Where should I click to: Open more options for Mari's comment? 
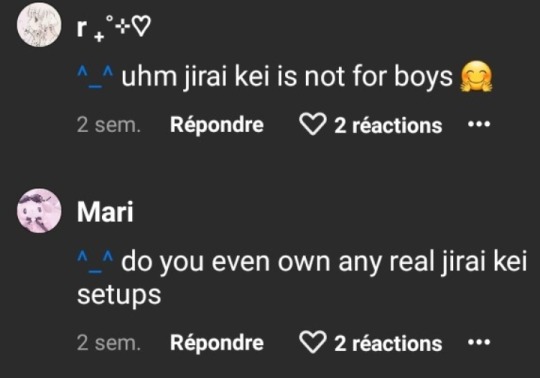pyautogui.click(x=479, y=342)
